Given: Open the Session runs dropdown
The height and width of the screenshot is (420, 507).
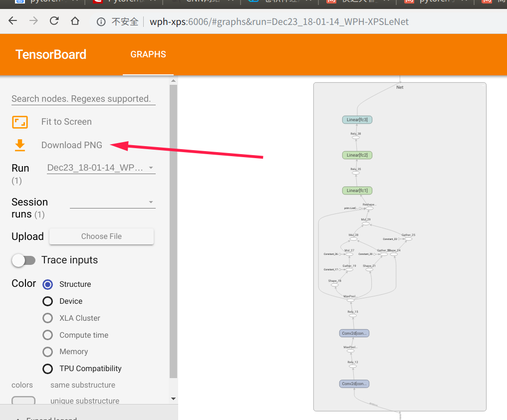Looking at the screenshot, I should click(x=112, y=202).
